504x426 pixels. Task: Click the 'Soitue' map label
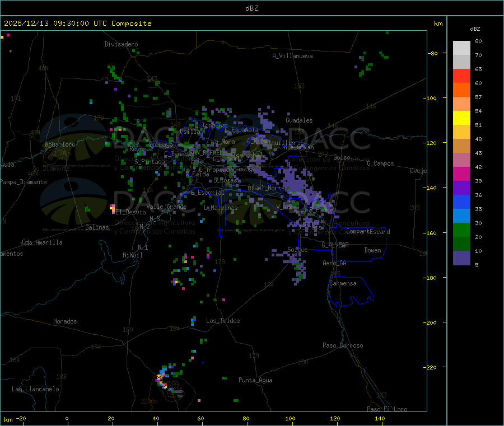click(297, 250)
